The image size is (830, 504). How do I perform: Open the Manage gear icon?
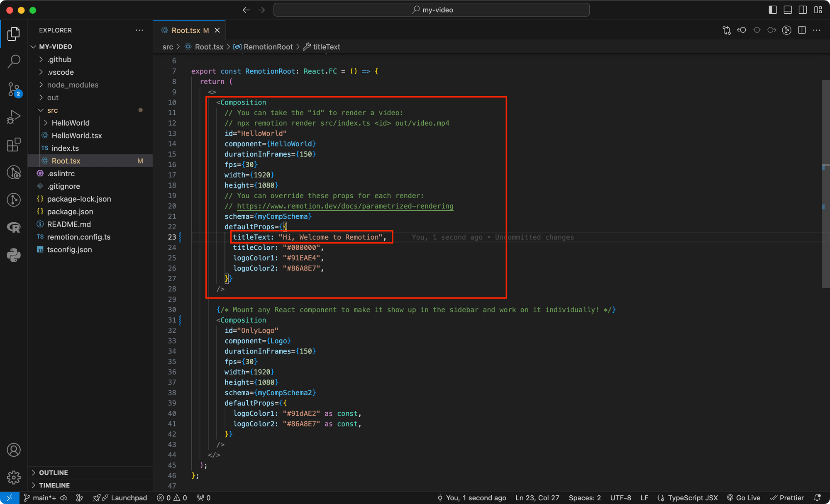[14, 477]
